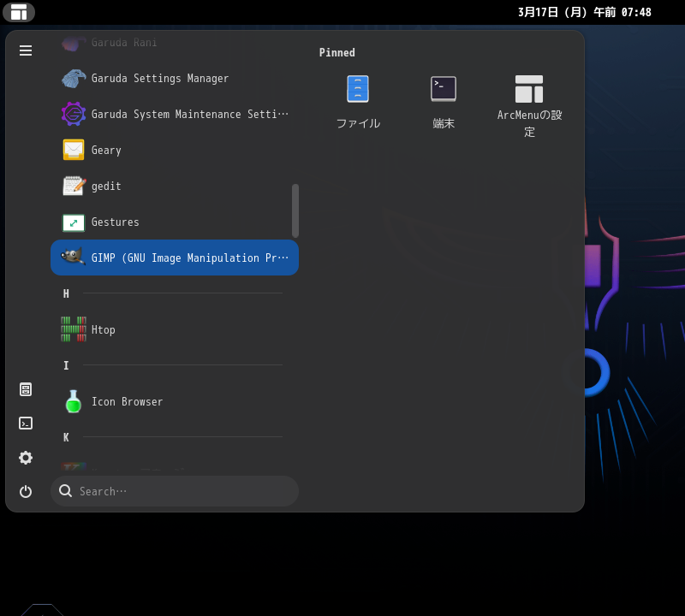Click the power button in the sidebar
The width and height of the screenshot is (685, 616).
click(26, 491)
